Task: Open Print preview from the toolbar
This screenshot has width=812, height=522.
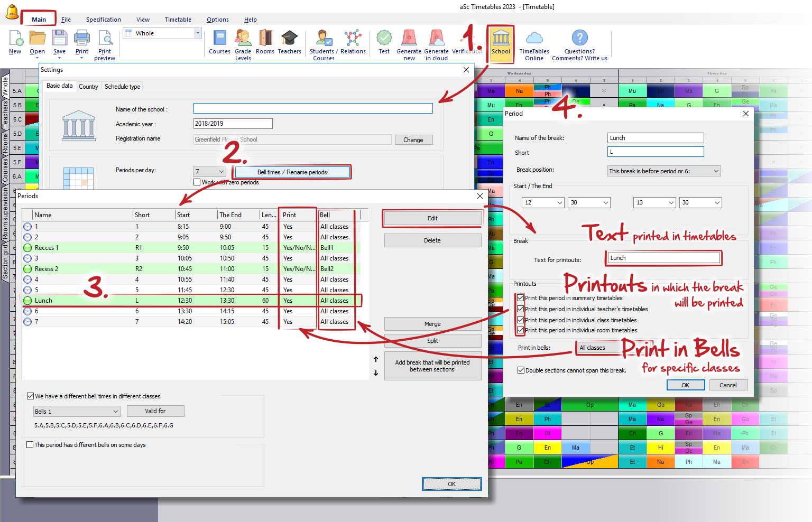Action: [x=105, y=38]
